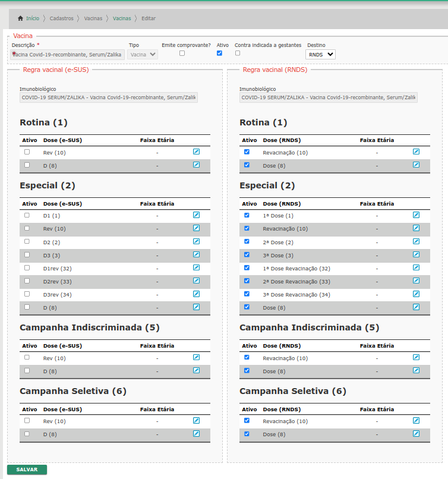Edit D (8) in e-SUS Campanha Seletiva
448x479 pixels.
[196, 434]
